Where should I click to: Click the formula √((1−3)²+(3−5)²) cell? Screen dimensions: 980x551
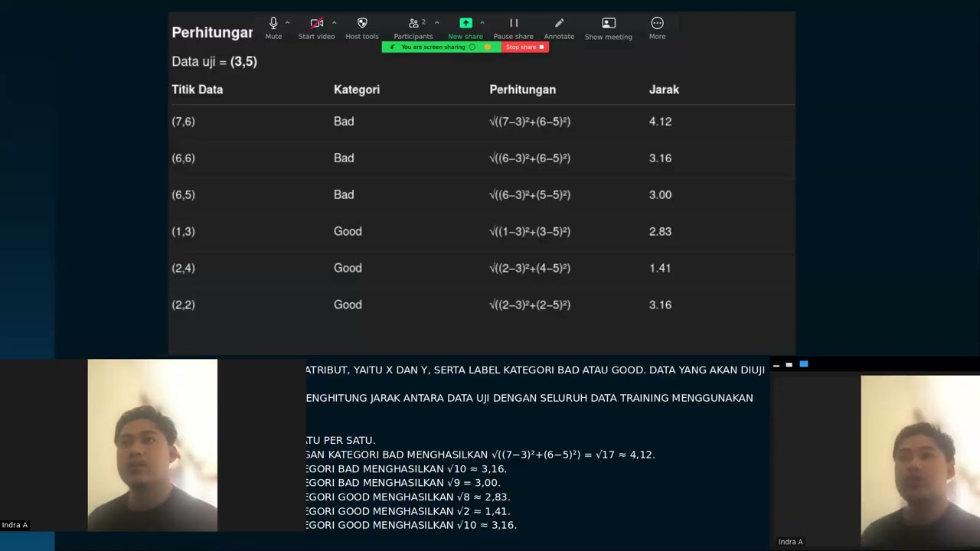pyautogui.click(x=530, y=232)
